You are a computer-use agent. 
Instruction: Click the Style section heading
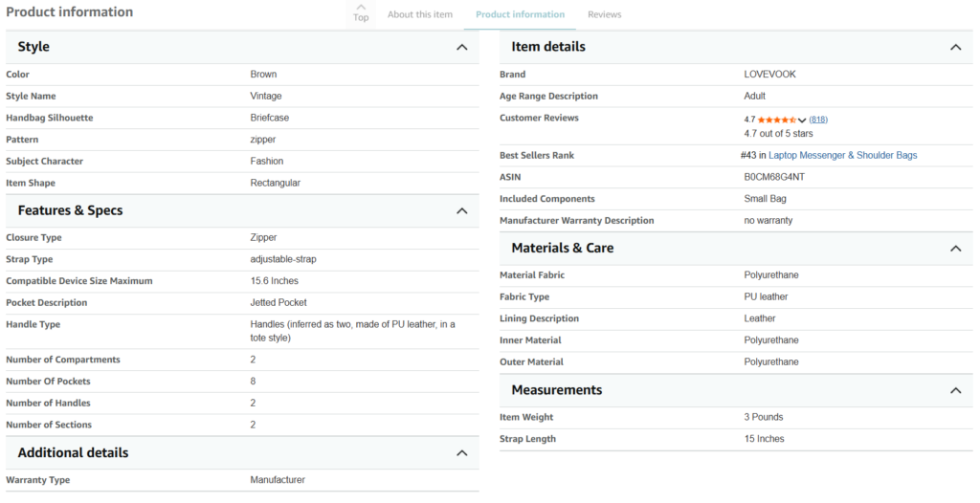(33, 47)
